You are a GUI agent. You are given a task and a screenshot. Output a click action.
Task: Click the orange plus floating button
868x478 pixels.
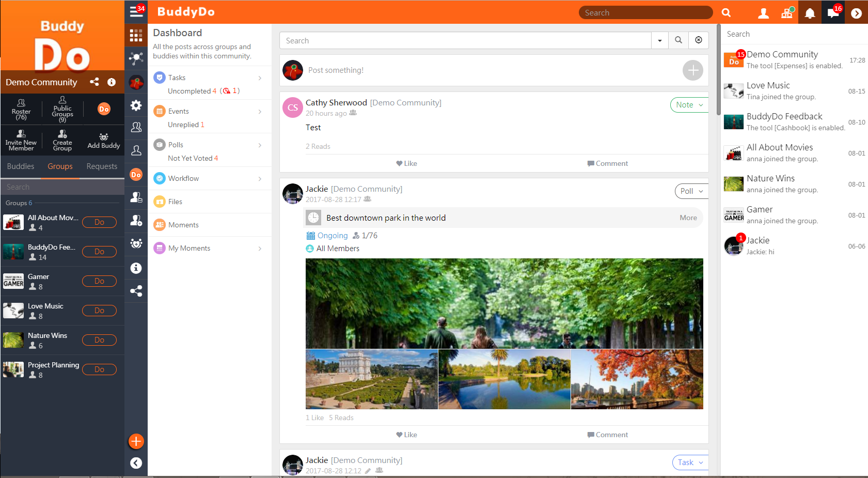click(136, 441)
